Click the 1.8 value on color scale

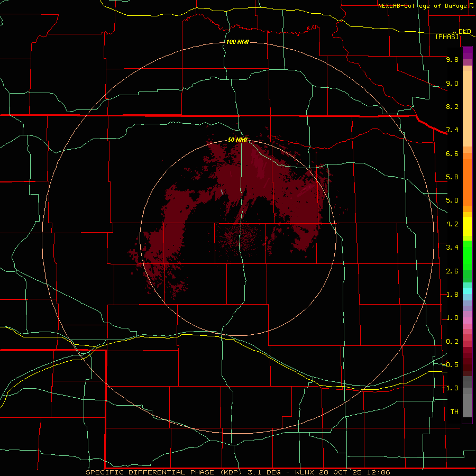[452, 295]
